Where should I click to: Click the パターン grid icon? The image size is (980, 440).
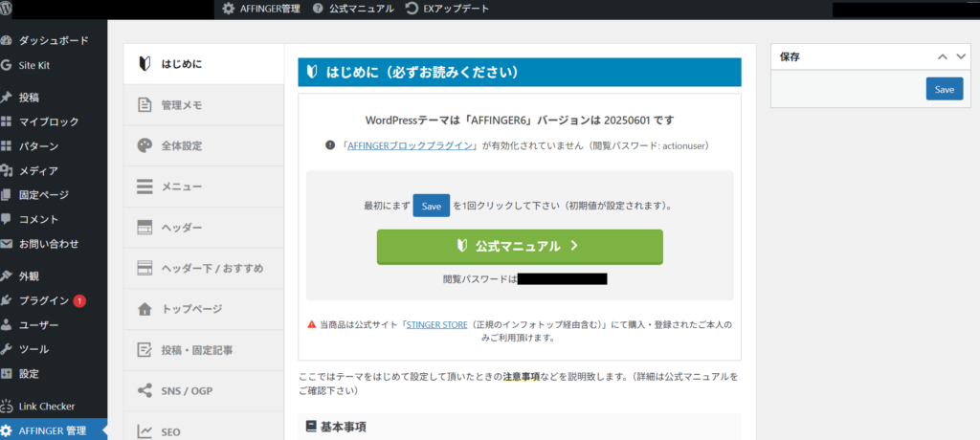pyautogui.click(x=7, y=146)
